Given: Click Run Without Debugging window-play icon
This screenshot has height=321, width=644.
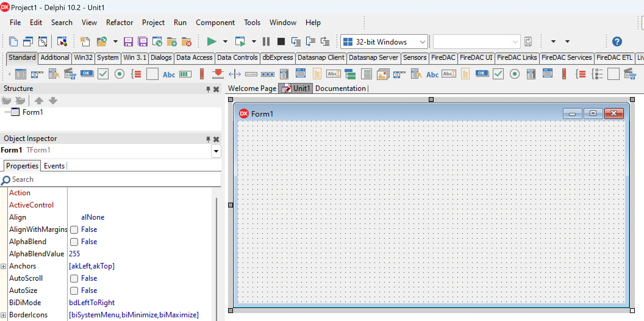Looking at the screenshot, I should (x=240, y=41).
